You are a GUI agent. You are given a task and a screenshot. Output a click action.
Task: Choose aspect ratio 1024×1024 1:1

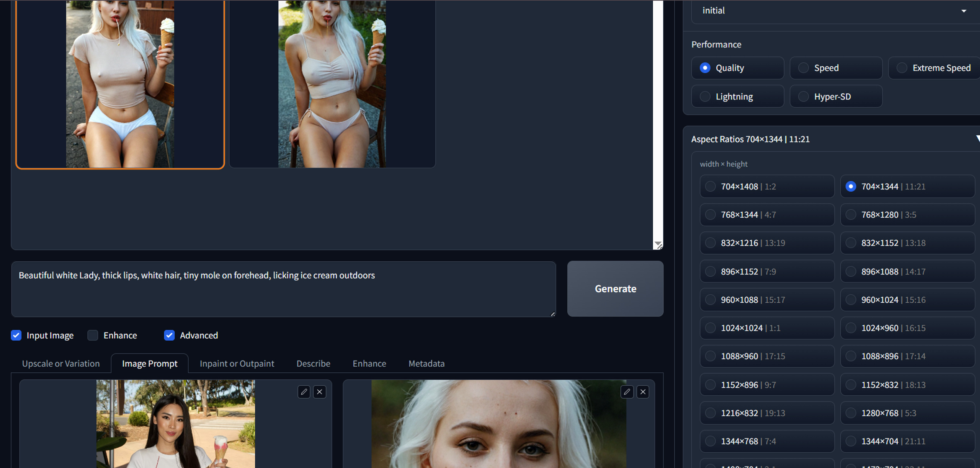767,328
